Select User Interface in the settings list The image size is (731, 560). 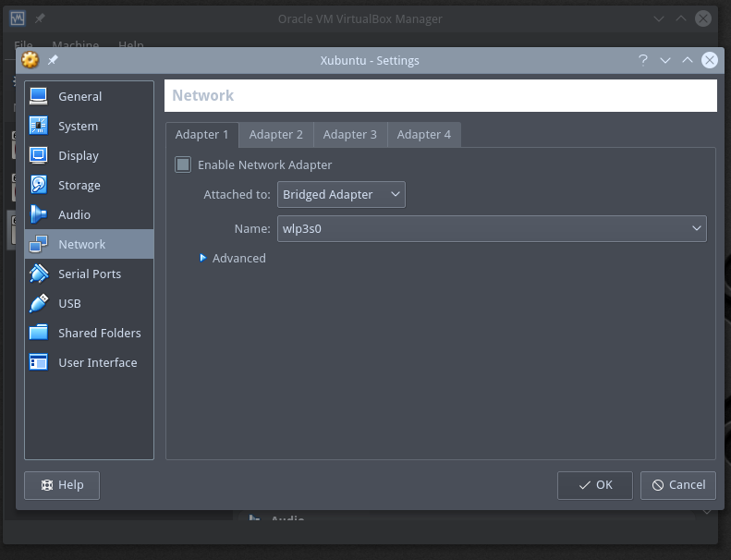click(89, 362)
